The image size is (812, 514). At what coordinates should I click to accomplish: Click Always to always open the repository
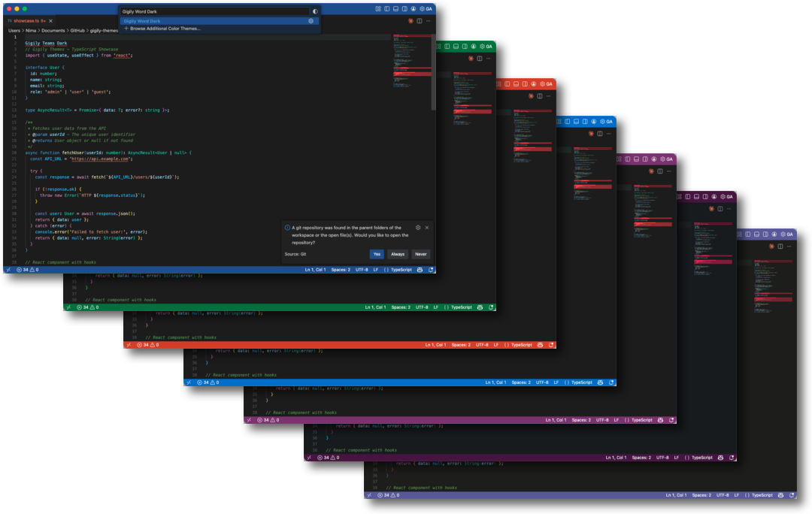(x=397, y=254)
